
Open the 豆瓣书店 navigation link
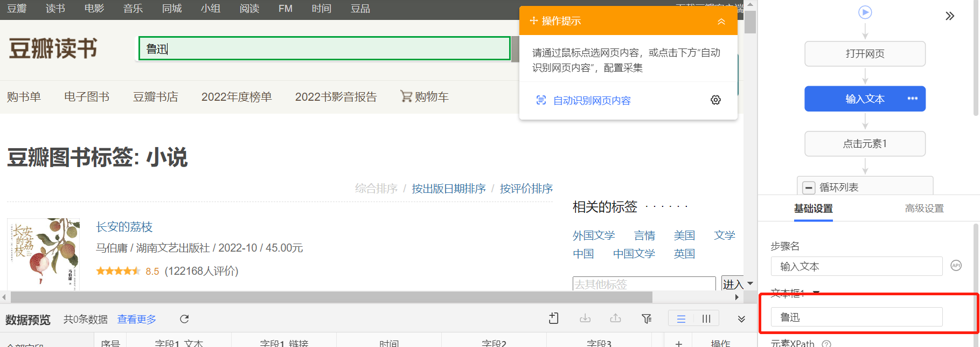[x=156, y=97]
